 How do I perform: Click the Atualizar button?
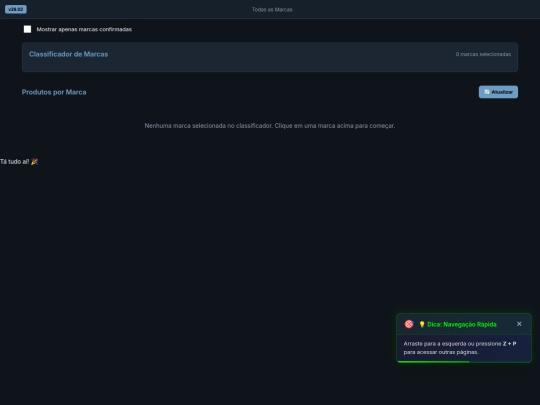click(498, 92)
